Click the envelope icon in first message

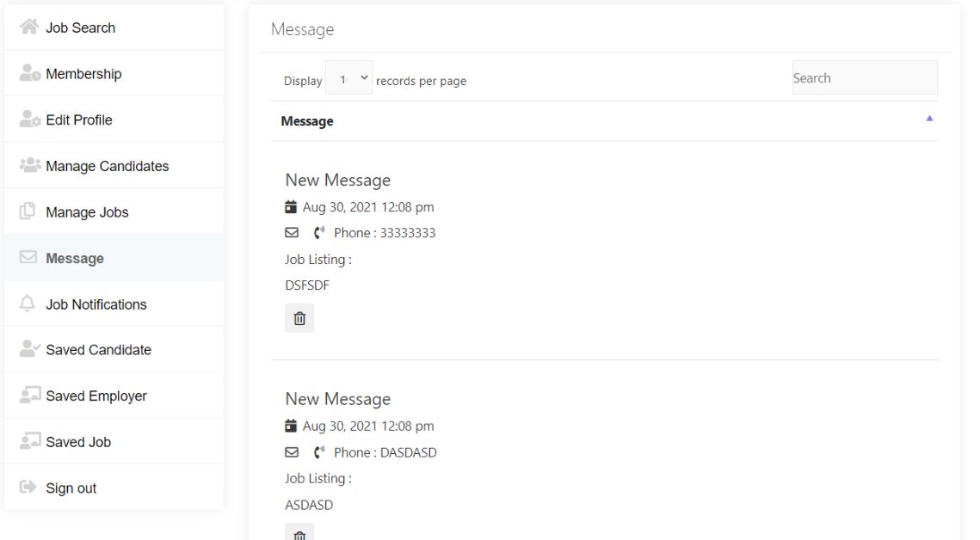coord(292,233)
